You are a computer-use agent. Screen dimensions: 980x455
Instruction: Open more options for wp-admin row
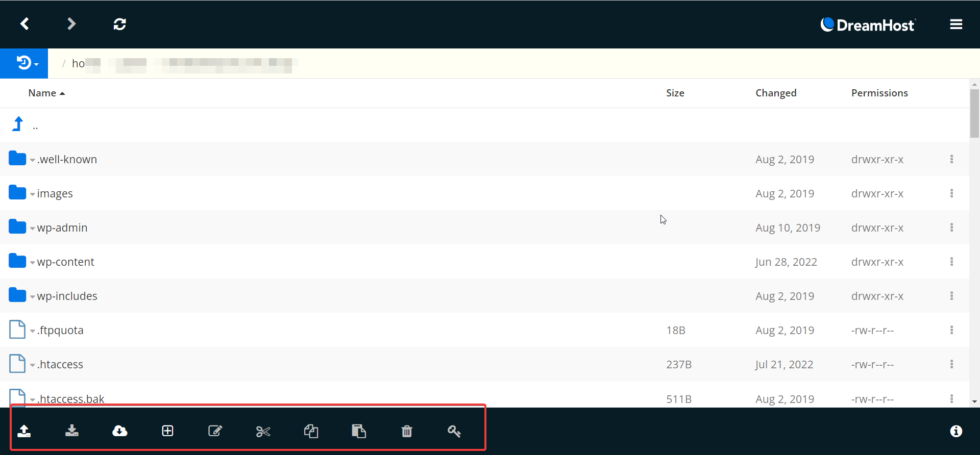point(951,227)
